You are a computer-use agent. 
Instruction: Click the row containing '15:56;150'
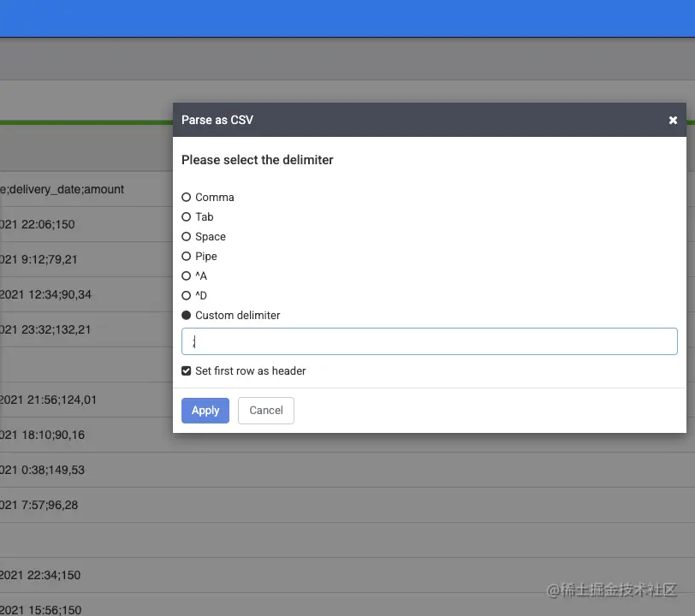click(347, 605)
